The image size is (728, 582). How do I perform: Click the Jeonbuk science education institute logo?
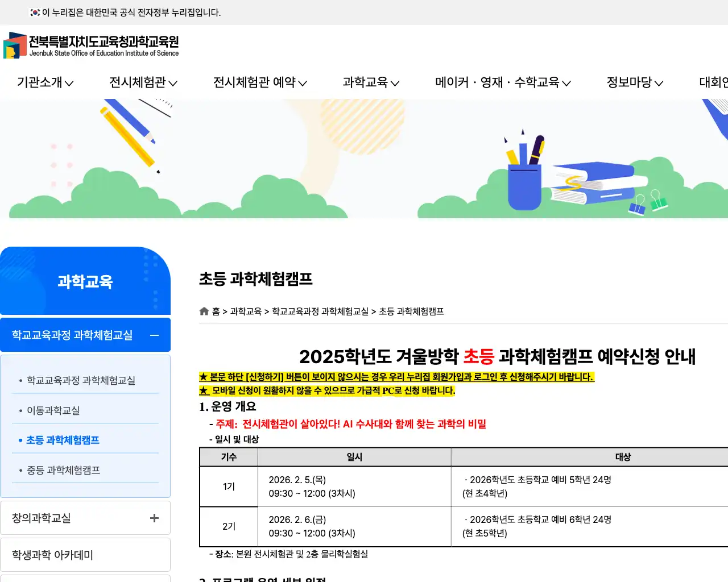[x=91, y=46]
